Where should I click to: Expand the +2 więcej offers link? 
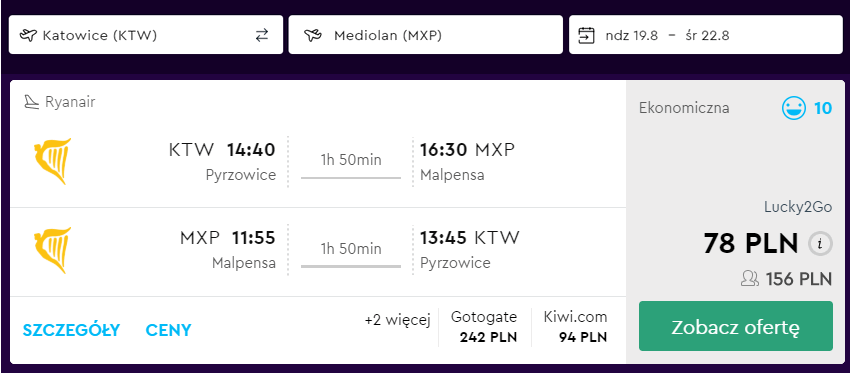(x=397, y=320)
